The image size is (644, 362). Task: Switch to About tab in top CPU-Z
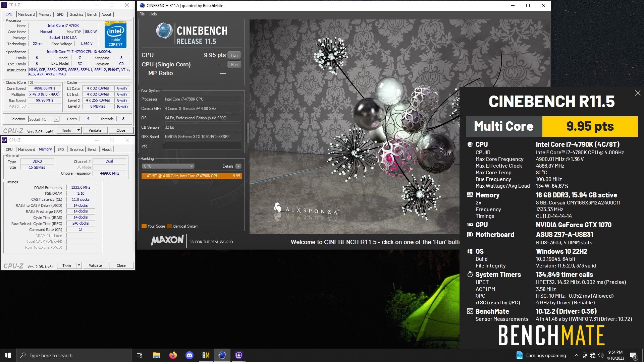pyautogui.click(x=106, y=14)
